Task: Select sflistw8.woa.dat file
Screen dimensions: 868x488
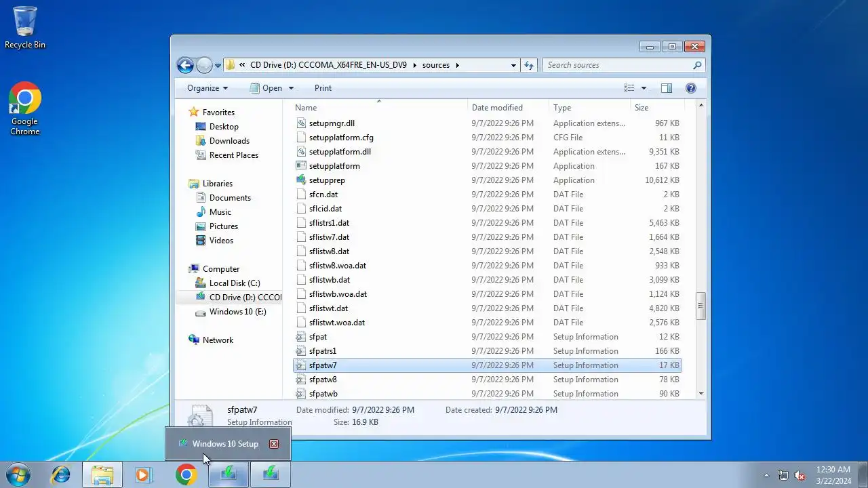Action: click(x=338, y=266)
